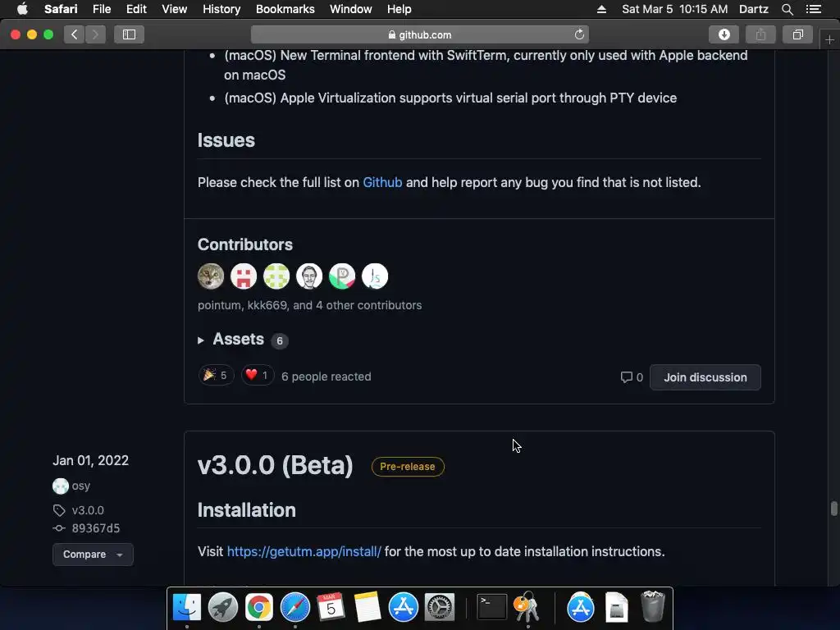
Task: Open Finder from the Dock
Action: tap(186, 607)
